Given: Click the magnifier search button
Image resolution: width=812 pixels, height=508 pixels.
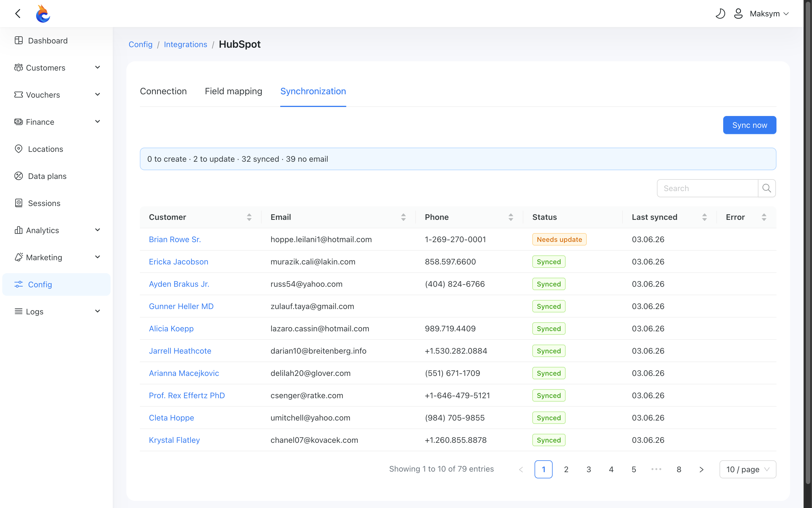Looking at the screenshot, I should [767, 188].
